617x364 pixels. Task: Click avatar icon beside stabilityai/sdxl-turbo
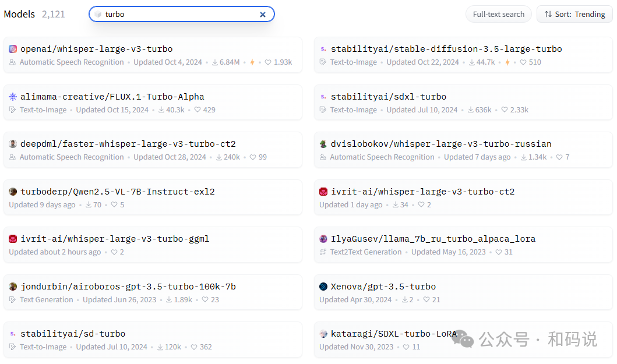[323, 97]
